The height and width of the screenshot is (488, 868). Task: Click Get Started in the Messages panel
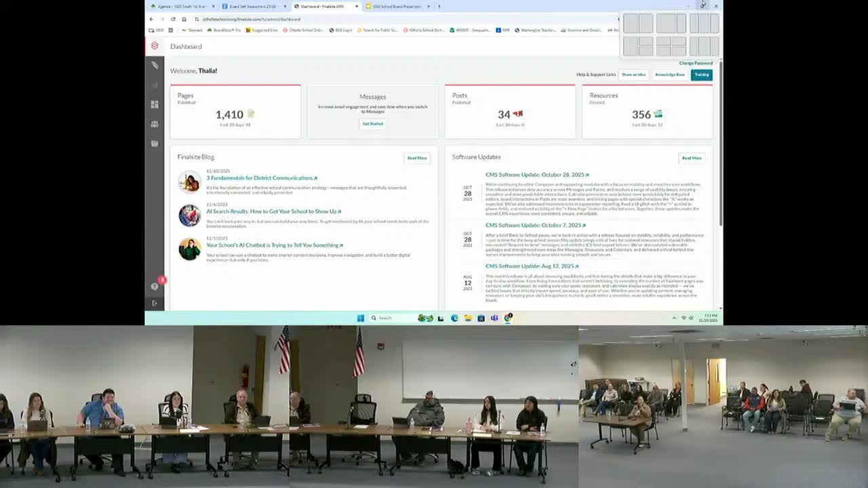(x=372, y=123)
